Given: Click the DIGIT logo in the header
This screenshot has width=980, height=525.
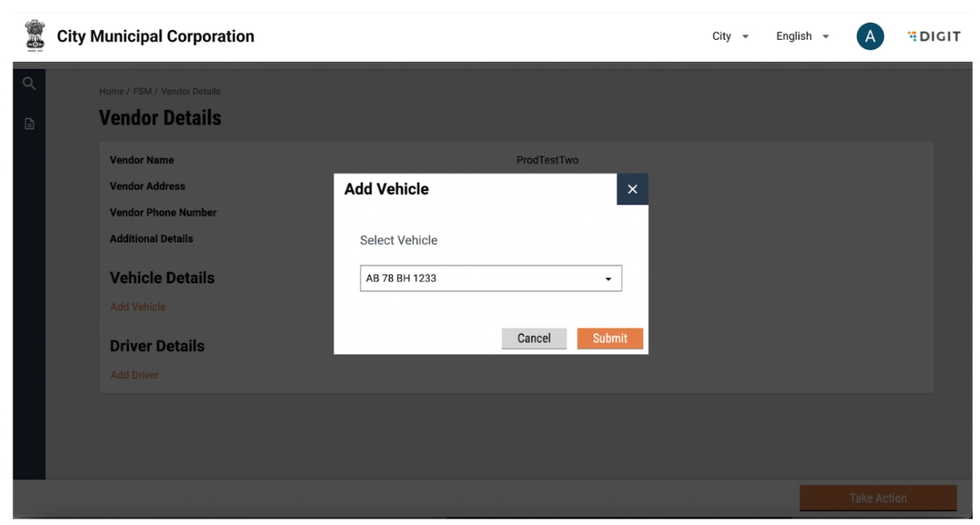Looking at the screenshot, I should (935, 37).
